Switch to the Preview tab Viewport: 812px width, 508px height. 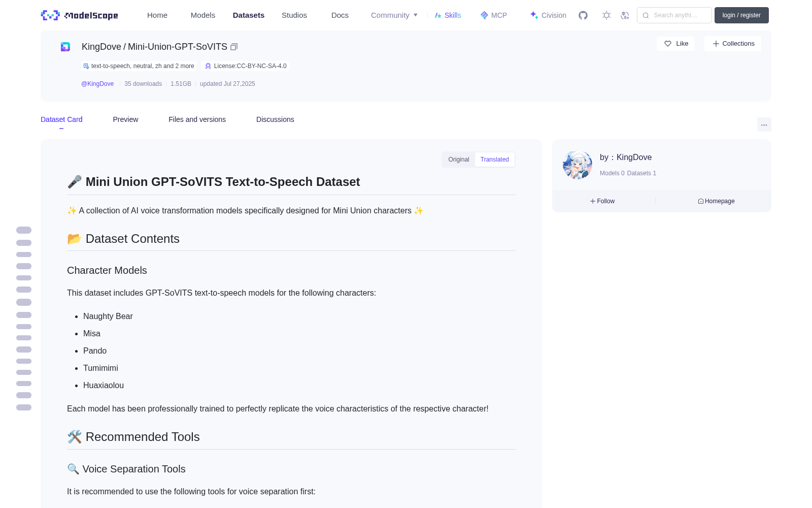coord(125,119)
